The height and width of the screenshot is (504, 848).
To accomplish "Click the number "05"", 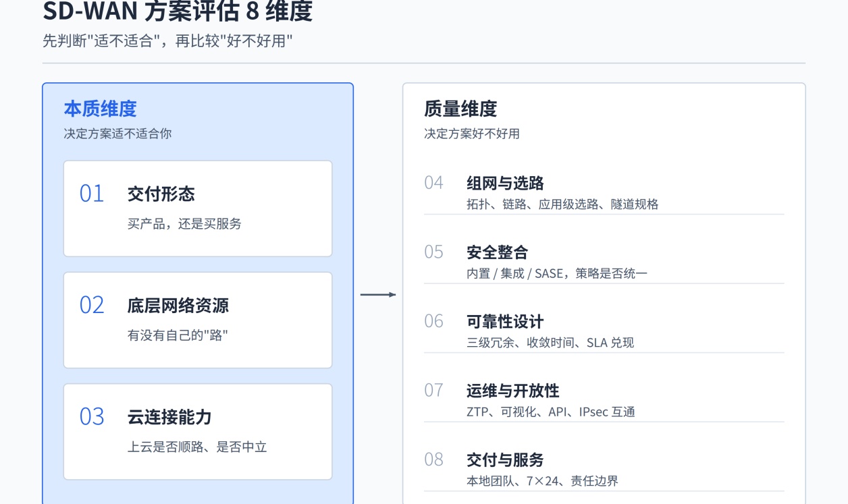I will tap(433, 252).
